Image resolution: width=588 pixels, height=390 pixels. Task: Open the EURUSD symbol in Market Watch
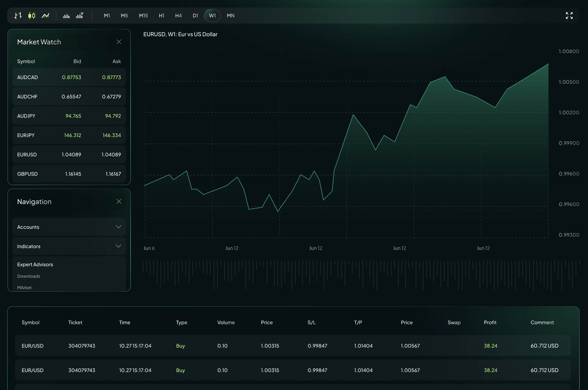(69, 154)
